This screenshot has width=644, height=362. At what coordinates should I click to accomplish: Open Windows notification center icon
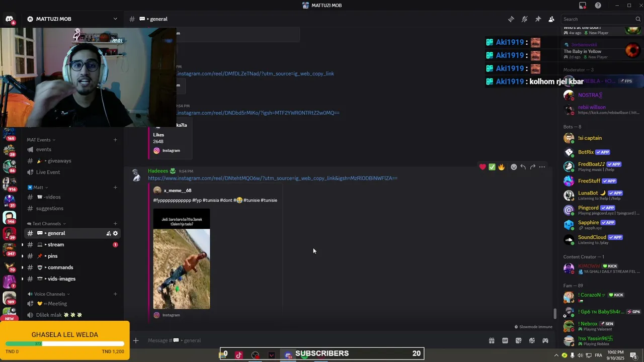coord(633,355)
